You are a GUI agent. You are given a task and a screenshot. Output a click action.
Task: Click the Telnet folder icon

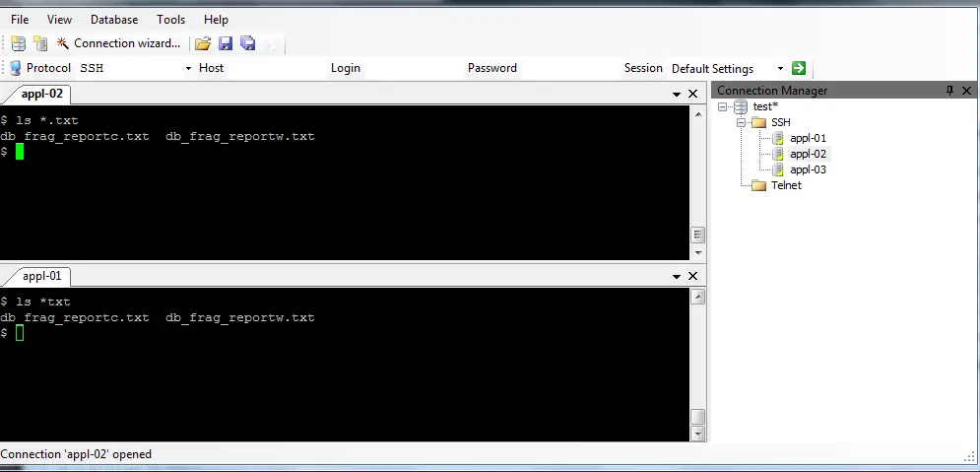tap(758, 185)
